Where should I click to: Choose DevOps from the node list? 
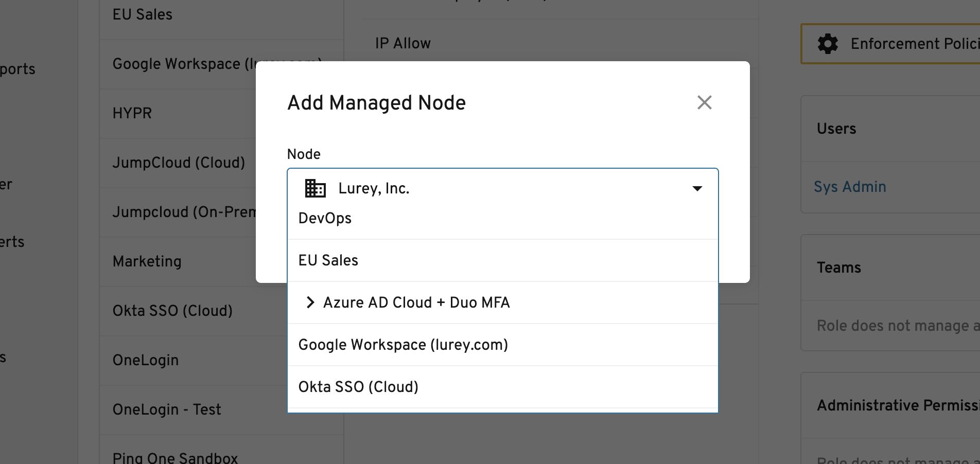[x=502, y=219]
